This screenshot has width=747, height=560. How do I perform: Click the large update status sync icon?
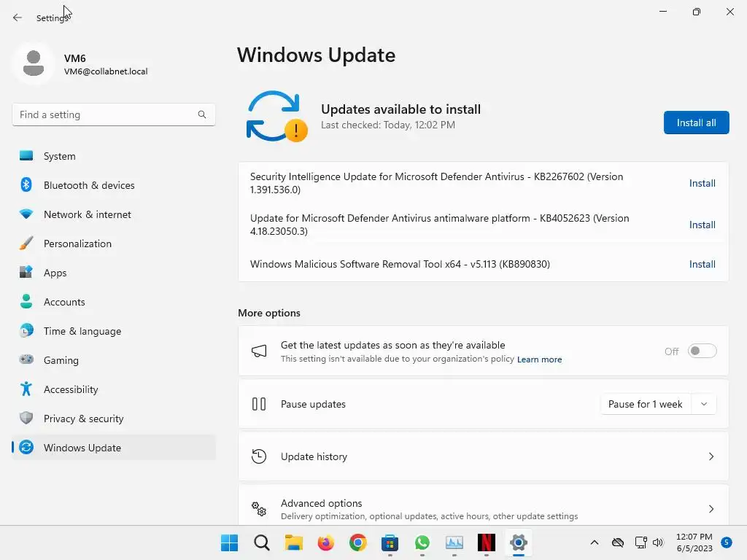[x=276, y=117]
